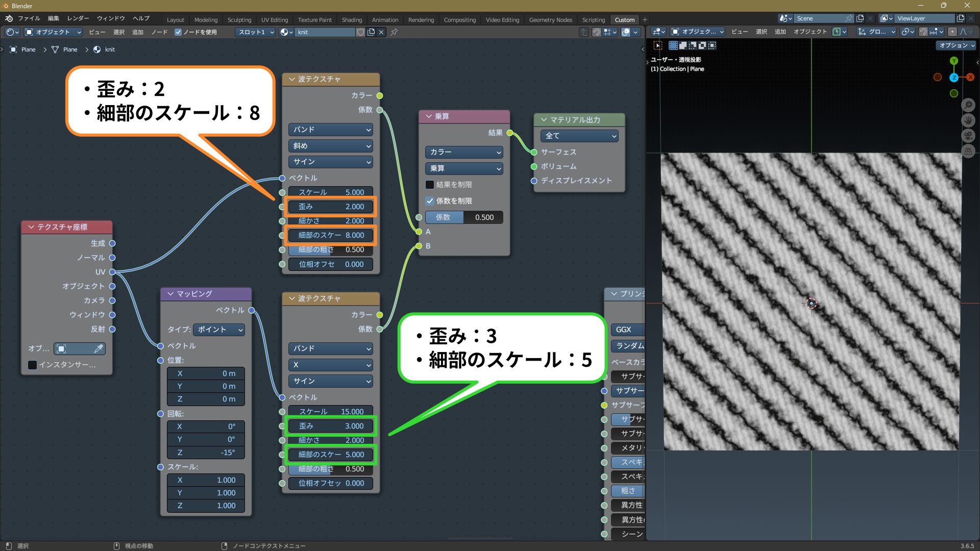Open the オプション button in the viewport
This screenshot has width=980, height=551.
pos(957,45)
